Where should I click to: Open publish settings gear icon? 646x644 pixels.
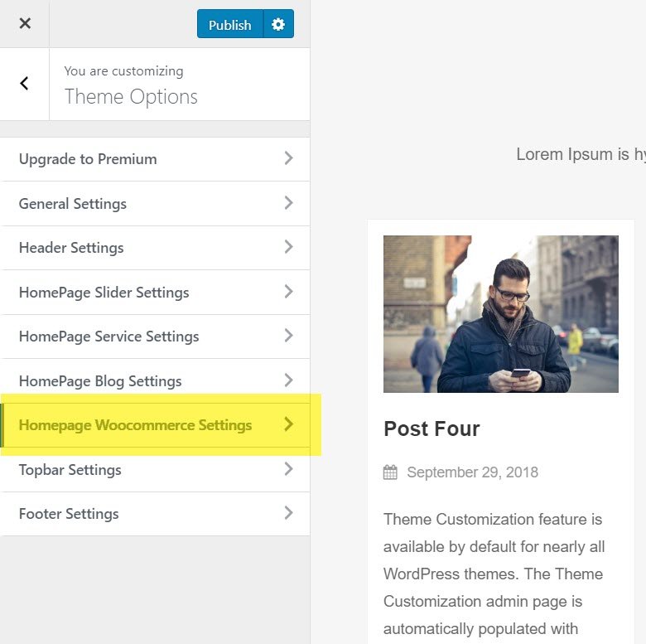[x=278, y=25]
